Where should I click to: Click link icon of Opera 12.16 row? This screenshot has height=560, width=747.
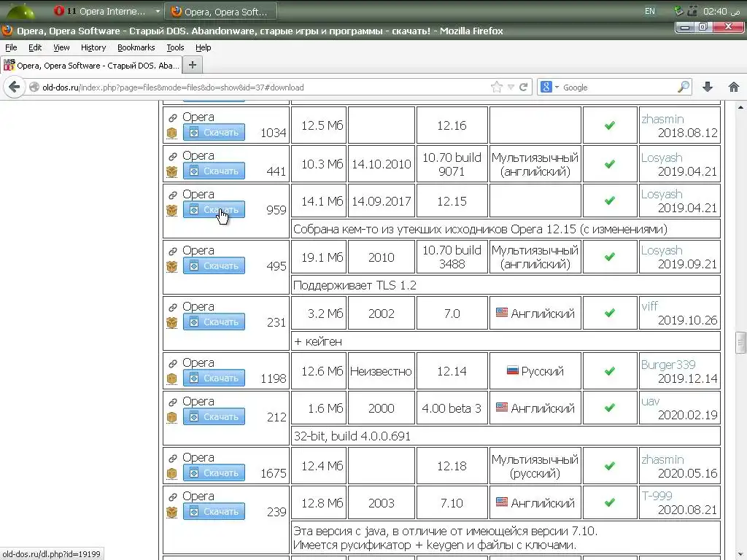(172, 117)
